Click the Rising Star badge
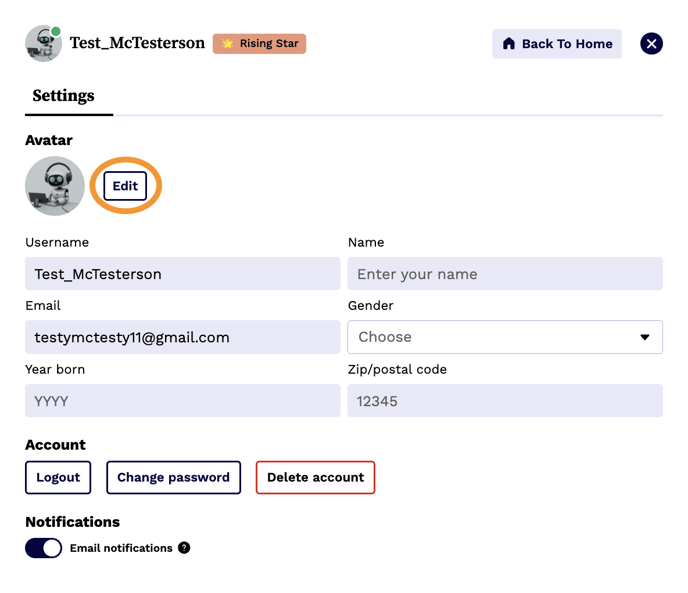 [259, 44]
